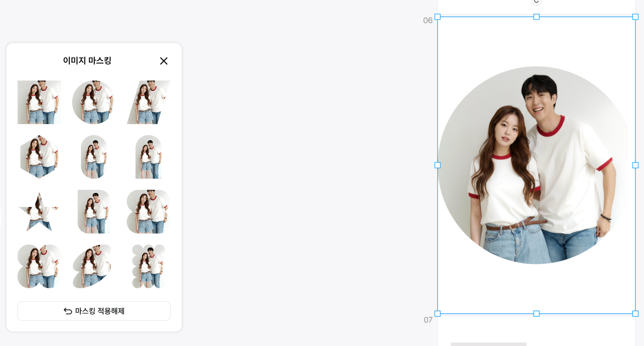Click the page number 06 label
The image size is (644, 346).
coord(428,21)
